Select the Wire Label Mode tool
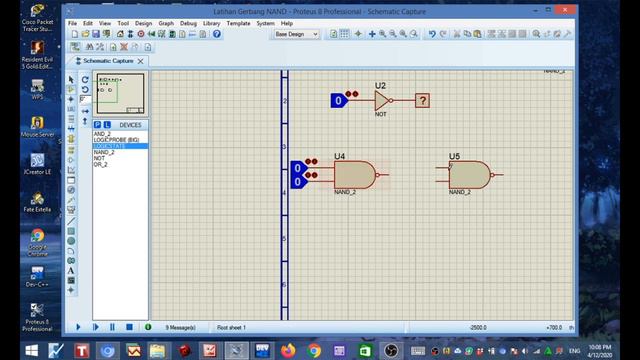The height and width of the screenshot is (360, 640). tap(71, 109)
